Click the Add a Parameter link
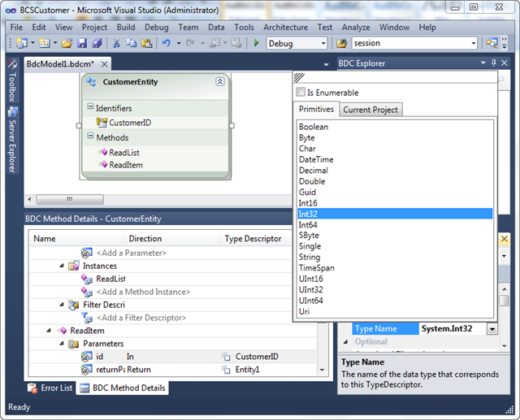The image size is (520, 420). tap(132, 253)
